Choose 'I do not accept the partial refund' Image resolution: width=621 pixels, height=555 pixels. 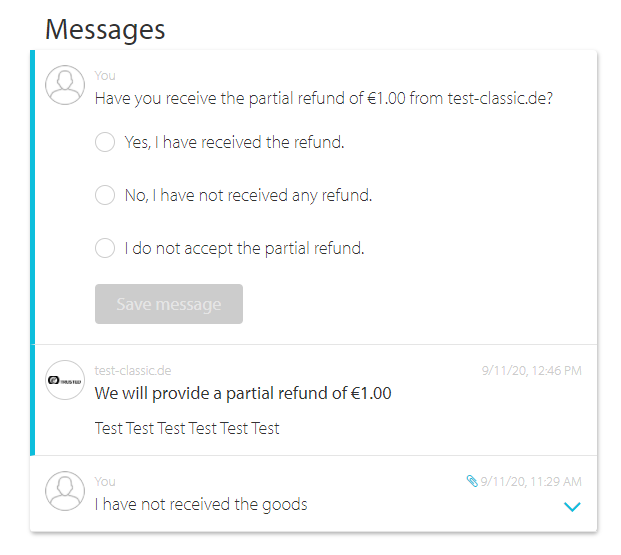[105, 248]
